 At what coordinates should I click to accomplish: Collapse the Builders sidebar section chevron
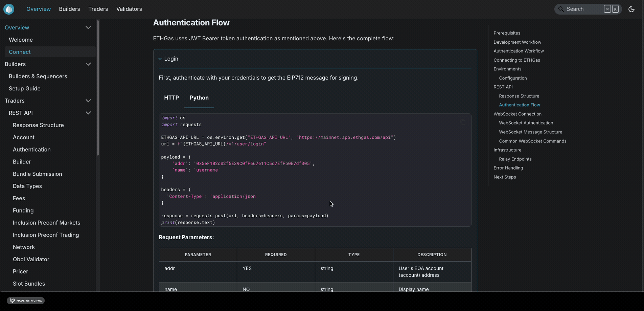tap(88, 64)
